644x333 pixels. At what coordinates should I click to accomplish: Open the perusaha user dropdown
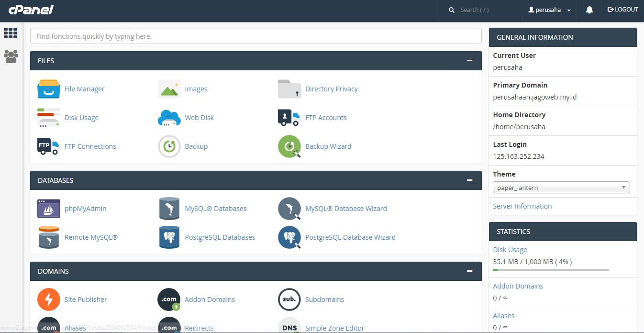(549, 10)
